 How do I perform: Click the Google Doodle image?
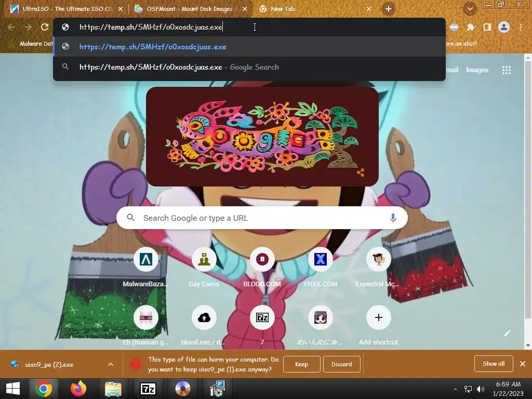coord(262,137)
